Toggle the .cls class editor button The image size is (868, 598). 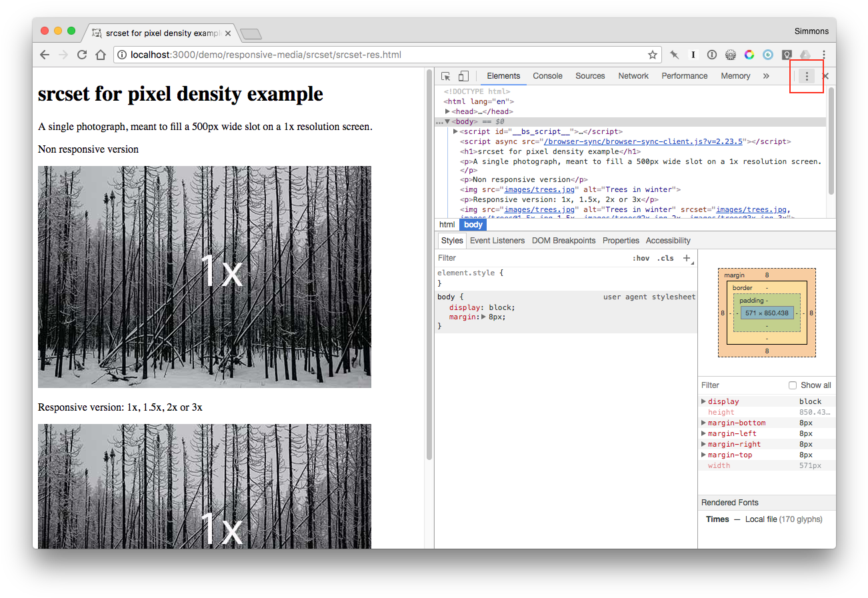(x=665, y=258)
